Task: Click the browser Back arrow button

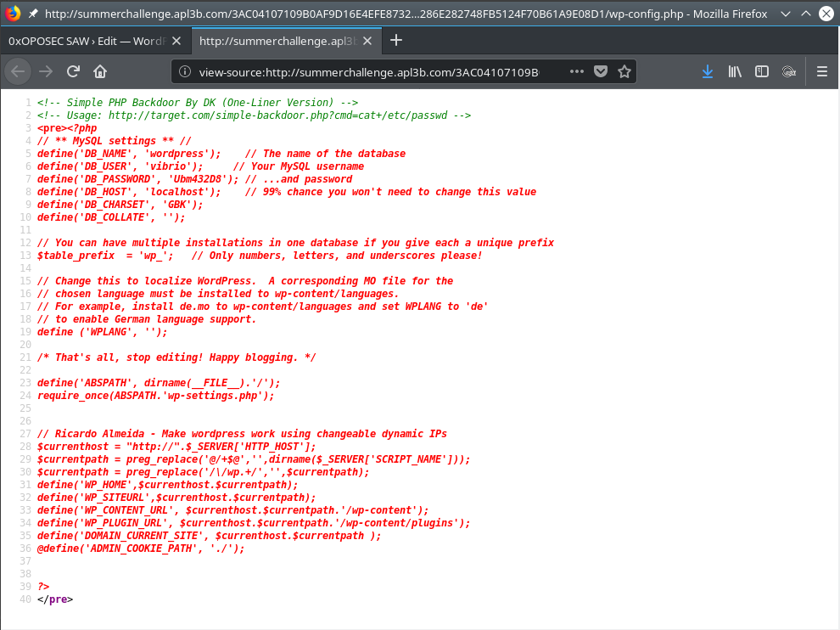Action: [18, 71]
